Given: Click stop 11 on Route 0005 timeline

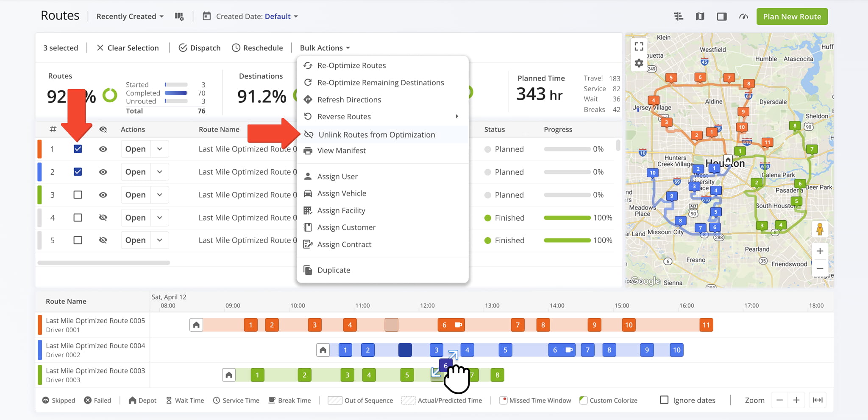Looking at the screenshot, I should (706, 325).
